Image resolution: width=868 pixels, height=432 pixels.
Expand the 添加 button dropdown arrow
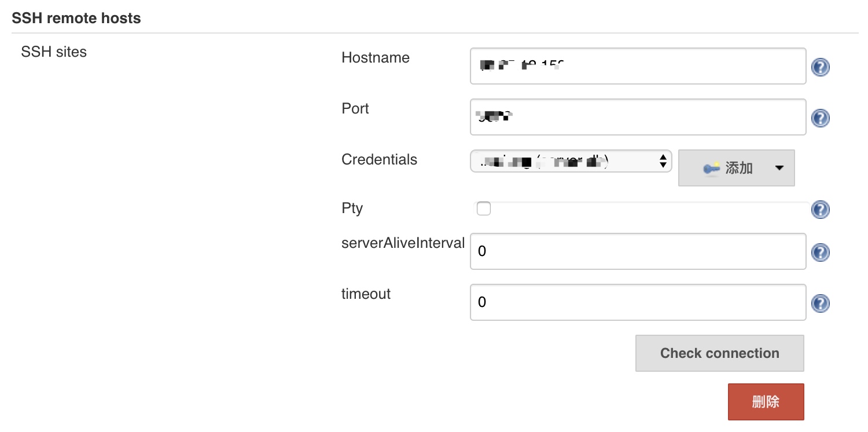coord(779,168)
